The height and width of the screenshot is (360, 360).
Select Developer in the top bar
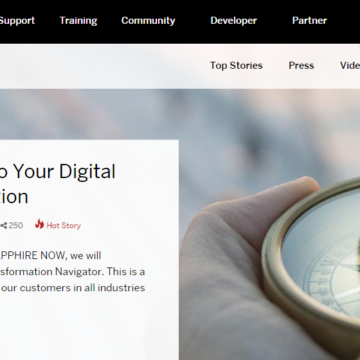click(x=234, y=21)
